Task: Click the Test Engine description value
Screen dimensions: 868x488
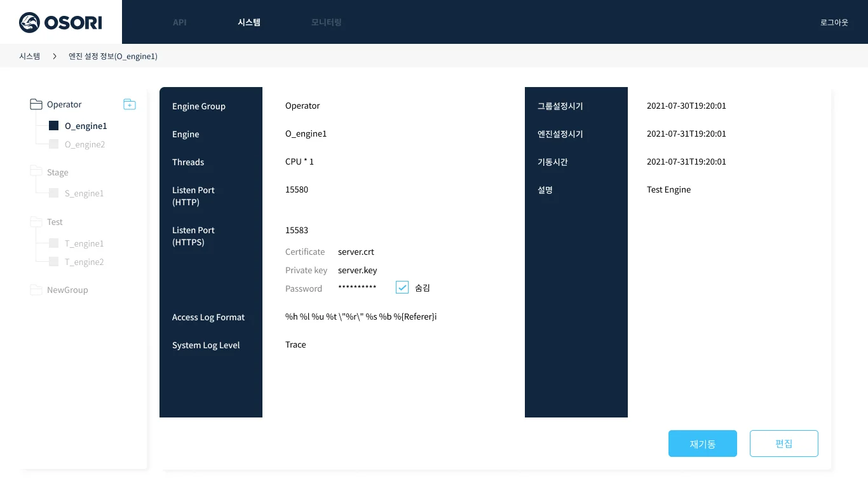Action: (x=668, y=189)
